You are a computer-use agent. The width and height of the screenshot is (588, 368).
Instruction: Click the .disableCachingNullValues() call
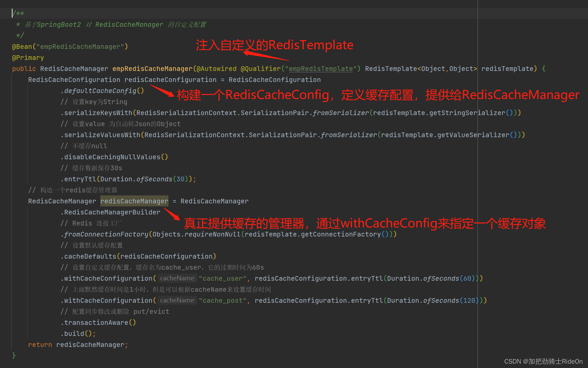[114, 157]
